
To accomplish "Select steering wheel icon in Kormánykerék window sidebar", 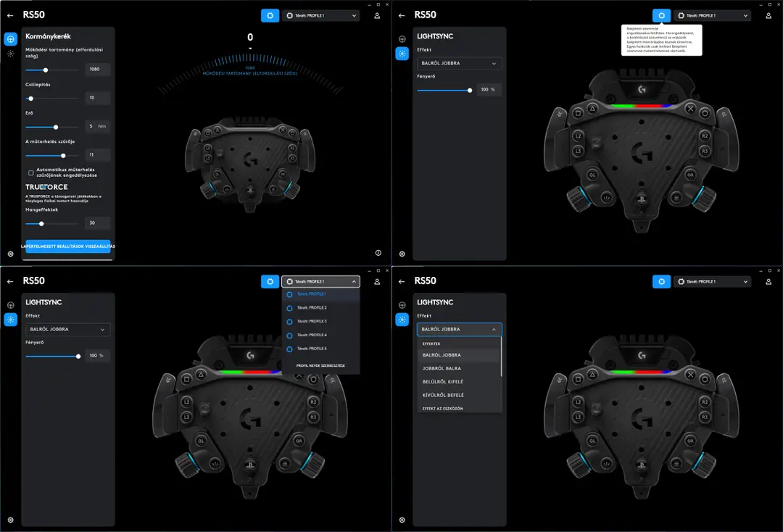I will tap(10, 39).
